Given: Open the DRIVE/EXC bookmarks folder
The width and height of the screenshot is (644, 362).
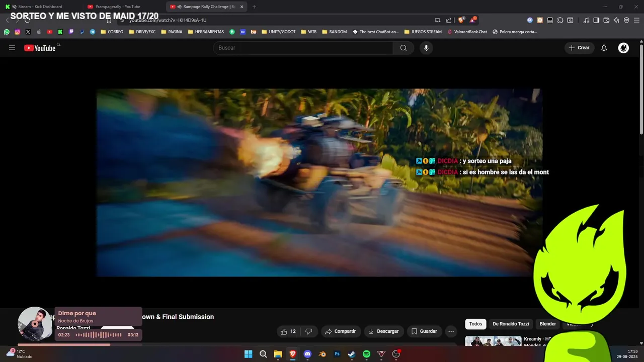Looking at the screenshot, I should [142, 32].
